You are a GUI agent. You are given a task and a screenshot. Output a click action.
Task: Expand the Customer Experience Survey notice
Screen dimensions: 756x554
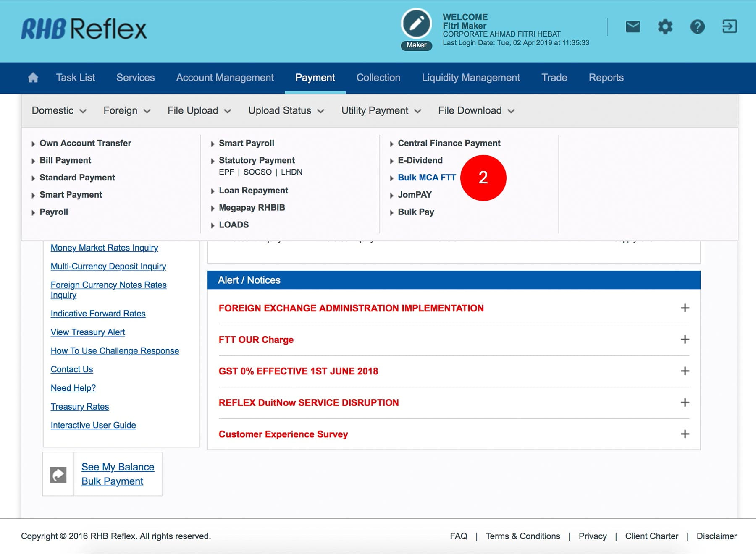click(x=685, y=434)
